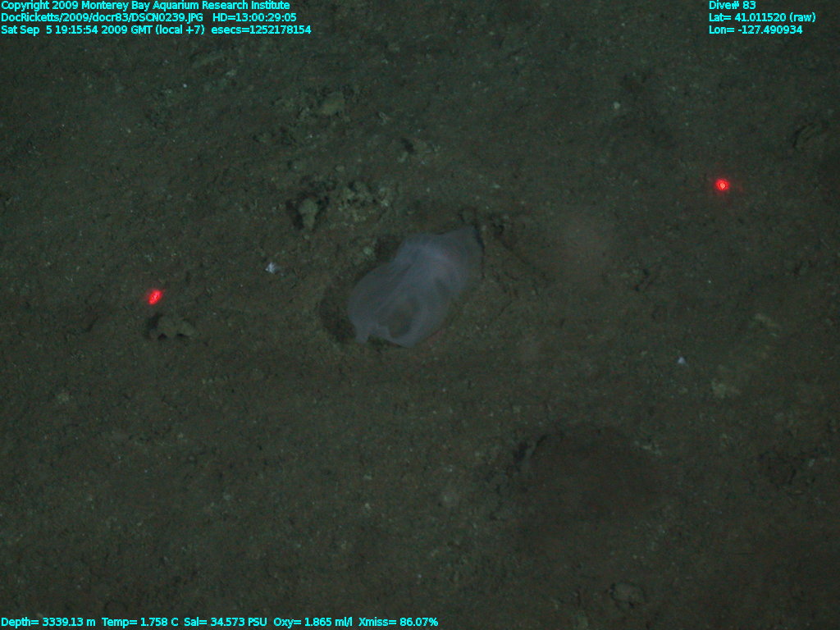840x630 pixels.
Task: Click the right red laser dot
Action: (x=722, y=185)
